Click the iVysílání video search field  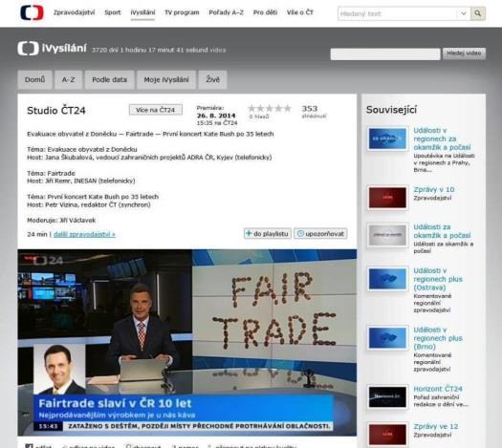point(385,53)
